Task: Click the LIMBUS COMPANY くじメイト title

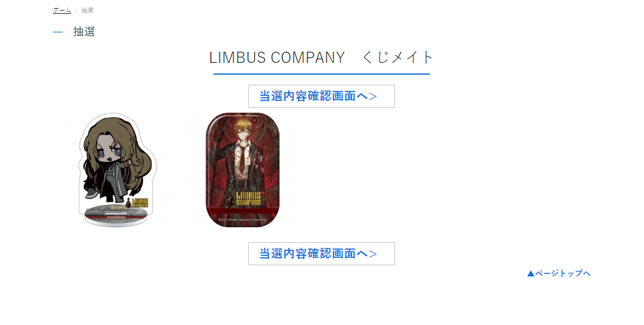Action: coord(322,57)
